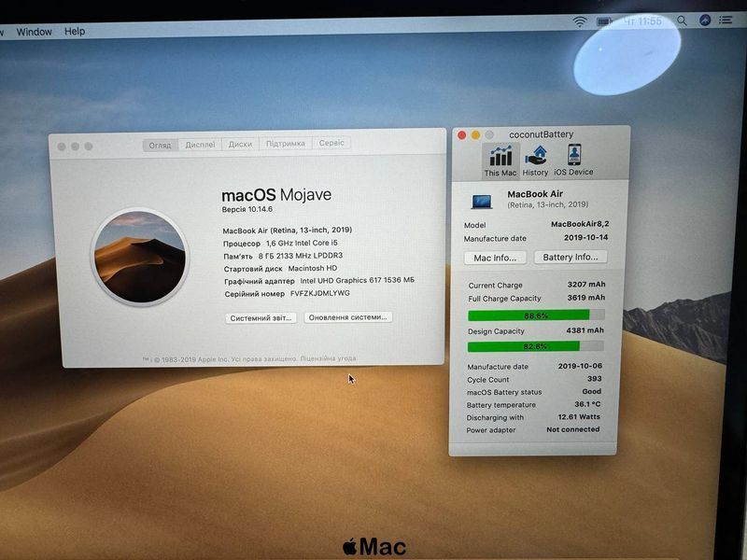Click the Оновлення системи... button

click(x=347, y=317)
